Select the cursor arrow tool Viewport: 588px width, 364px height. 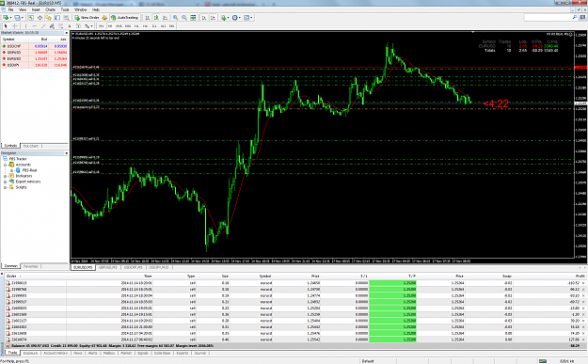[6, 26]
